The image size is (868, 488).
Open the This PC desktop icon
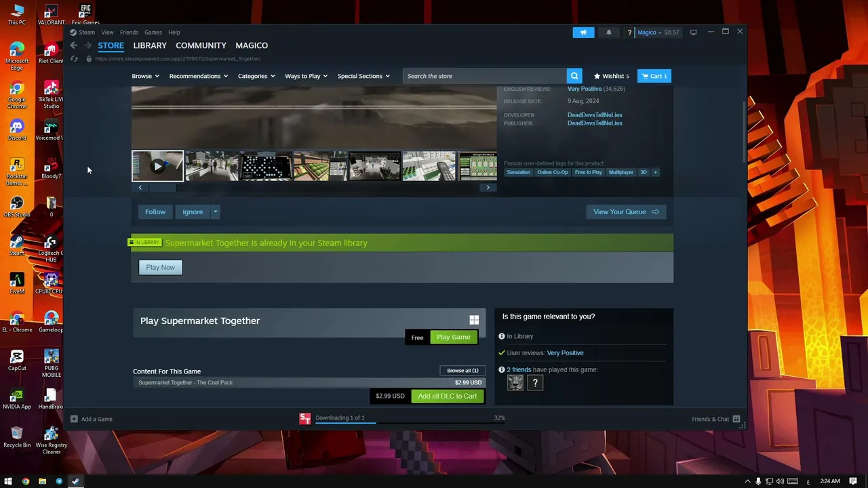17,15
